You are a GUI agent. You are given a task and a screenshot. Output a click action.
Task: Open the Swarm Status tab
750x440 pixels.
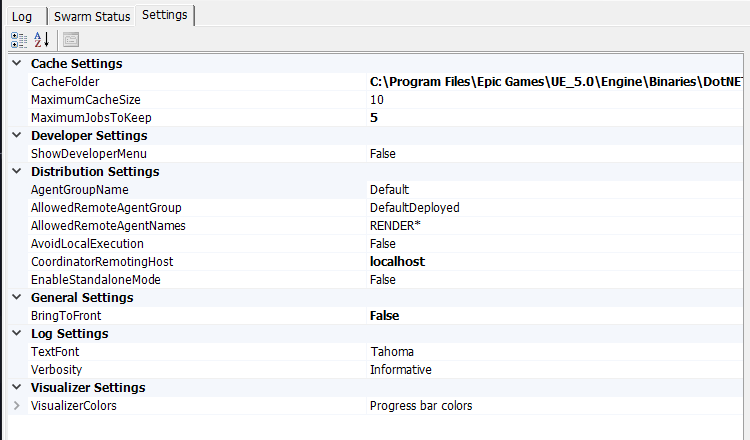[92, 16]
